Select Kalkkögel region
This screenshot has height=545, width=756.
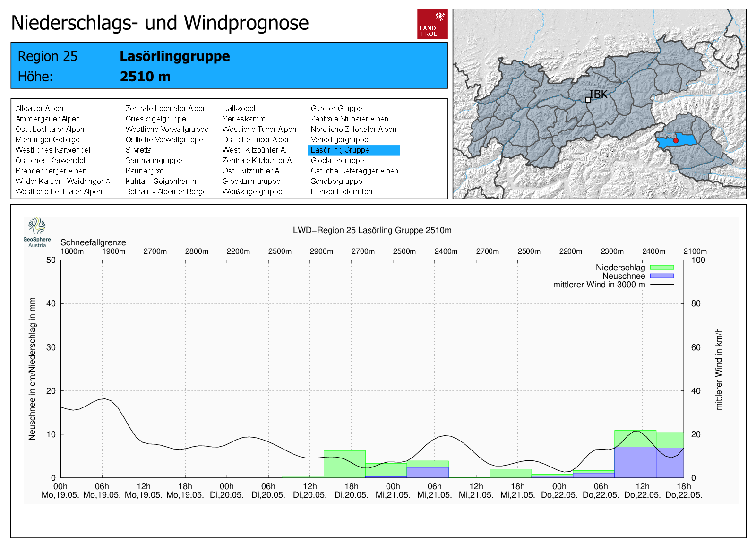pos(239,109)
